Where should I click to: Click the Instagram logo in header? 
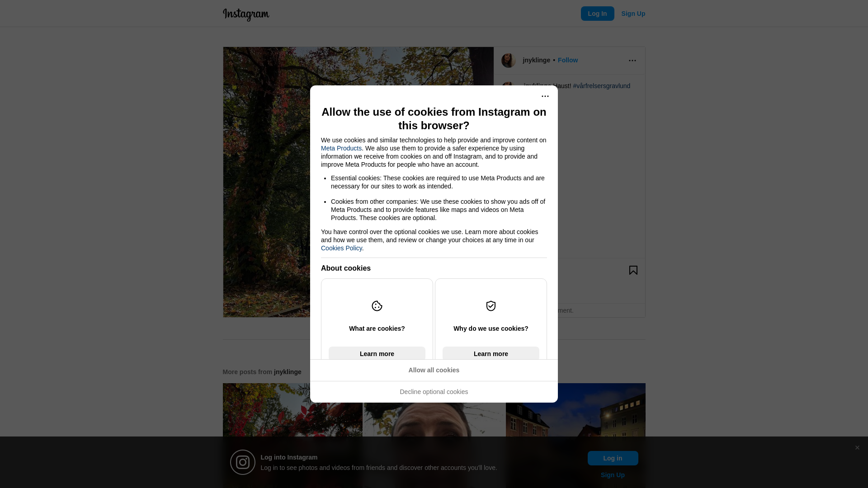point(246,14)
